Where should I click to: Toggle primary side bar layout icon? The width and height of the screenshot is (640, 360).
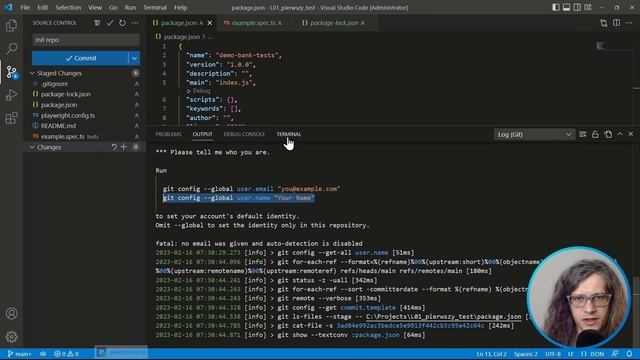556,7
